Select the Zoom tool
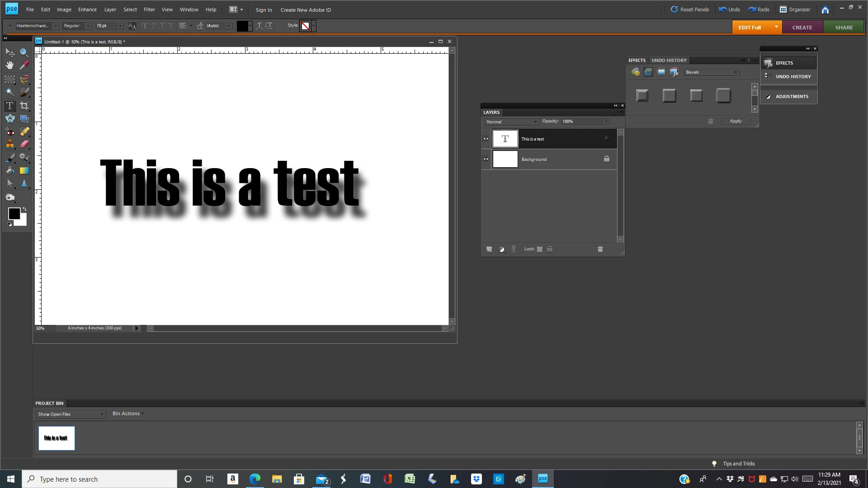The height and width of the screenshot is (488, 868). (x=24, y=52)
